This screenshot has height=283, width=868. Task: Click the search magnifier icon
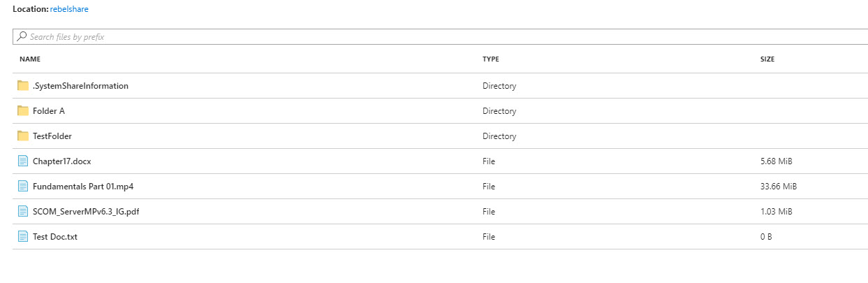point(22,36)
